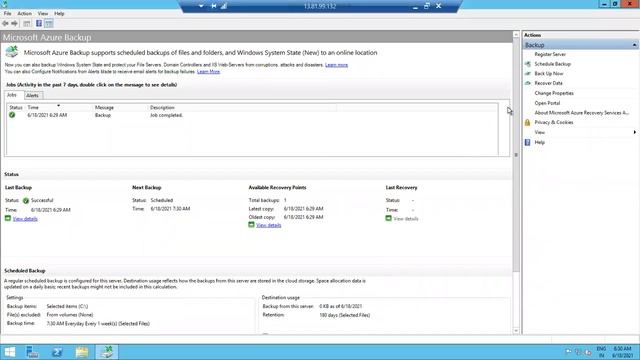This screenshot has height=360, width=640.
Task: Open Server Manager from the taskbar
Action: [32, 352]
